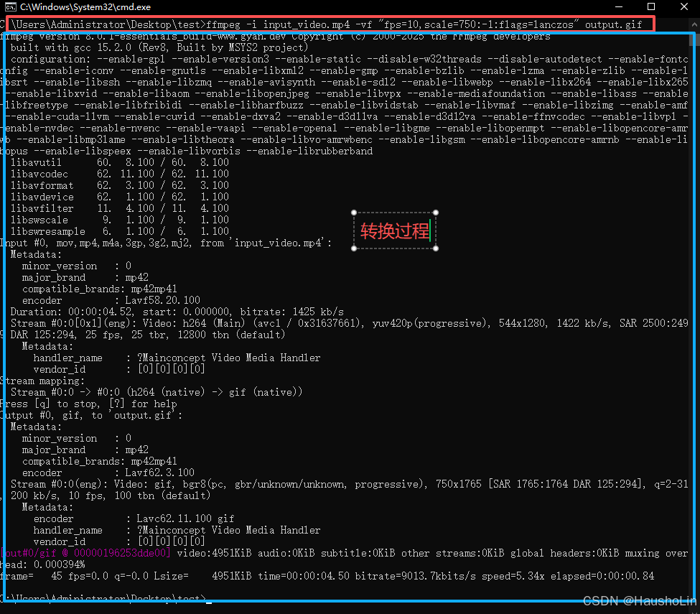Click 'output.gif' at the end of the command
The width and height of the screenshot is (700, 614).
point(613,24)
